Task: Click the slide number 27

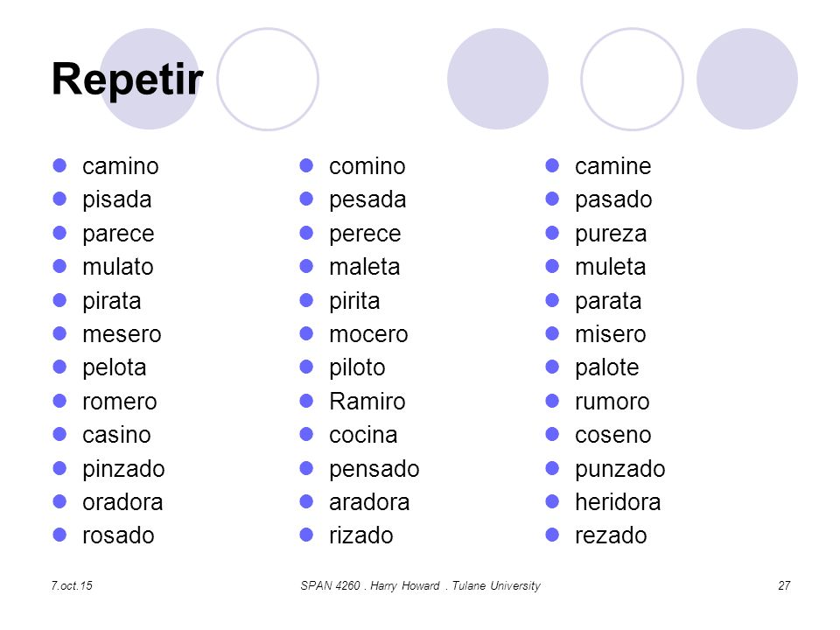Action: pos(784,585)
